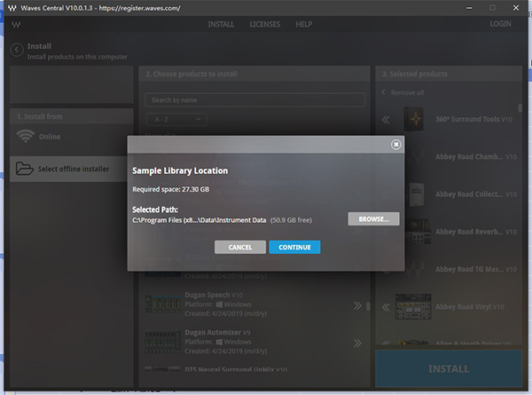Click the Waves logo icon
This screenshot has height=395, width=532.
16,25
